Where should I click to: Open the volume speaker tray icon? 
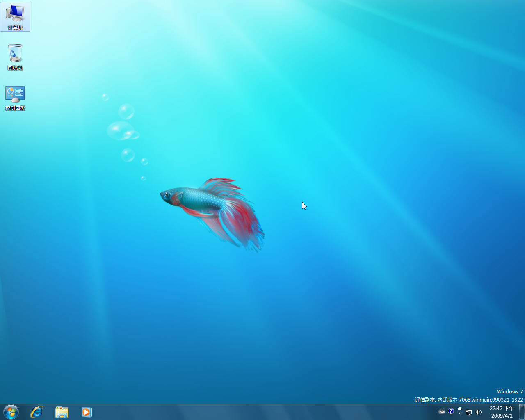click(479, 412)
